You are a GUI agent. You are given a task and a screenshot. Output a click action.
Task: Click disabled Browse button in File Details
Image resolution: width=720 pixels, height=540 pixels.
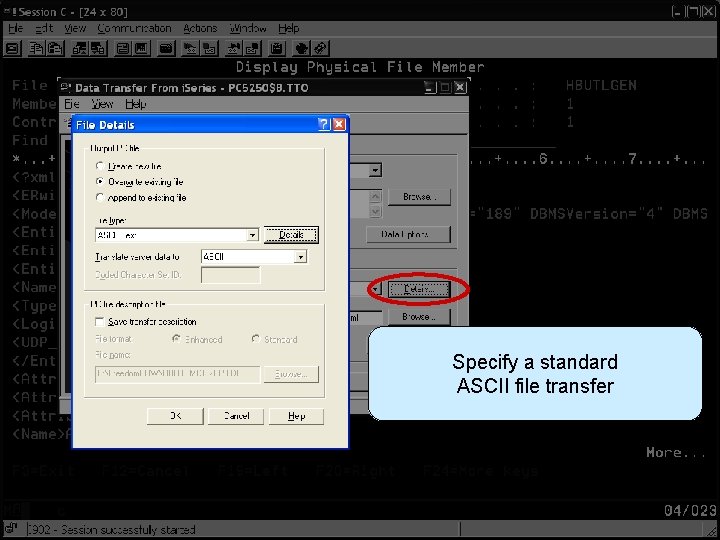click(291, 374)
